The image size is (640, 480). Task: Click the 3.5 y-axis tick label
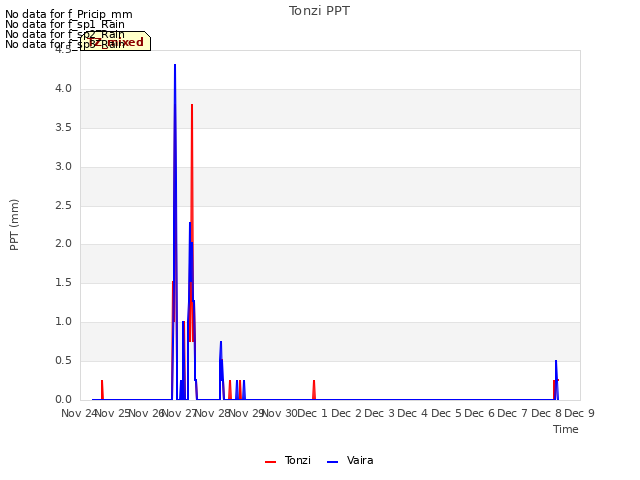(63, 128)
